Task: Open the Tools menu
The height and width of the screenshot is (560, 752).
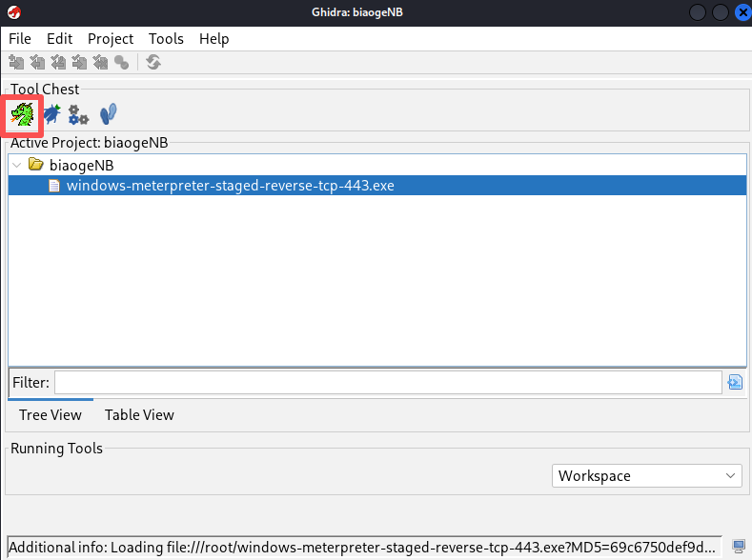Action: point(166,39)
